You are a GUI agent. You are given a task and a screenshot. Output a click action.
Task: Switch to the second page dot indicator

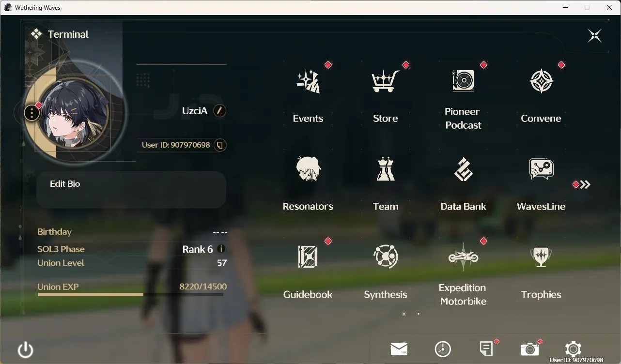point(419,314)
